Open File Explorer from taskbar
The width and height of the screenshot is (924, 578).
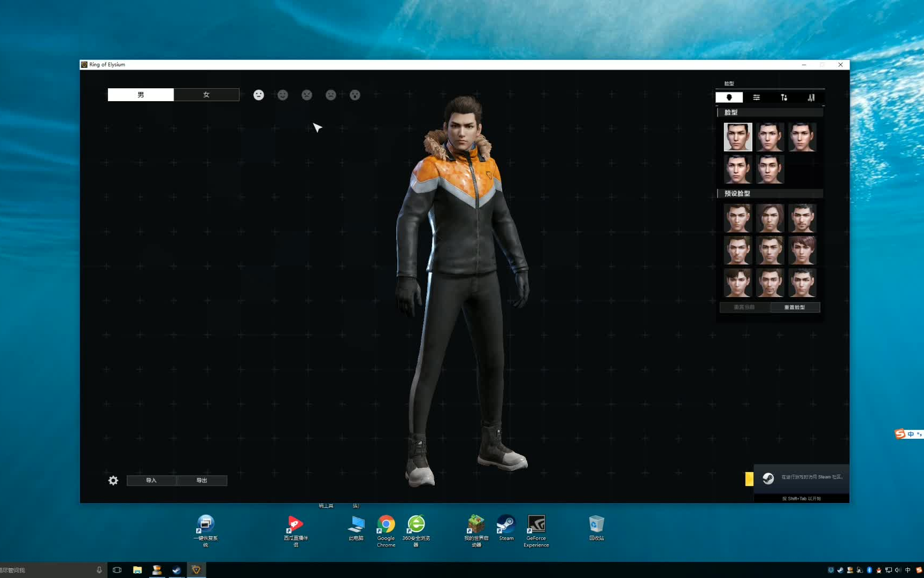pyautogui.click(x=137, y=570)
